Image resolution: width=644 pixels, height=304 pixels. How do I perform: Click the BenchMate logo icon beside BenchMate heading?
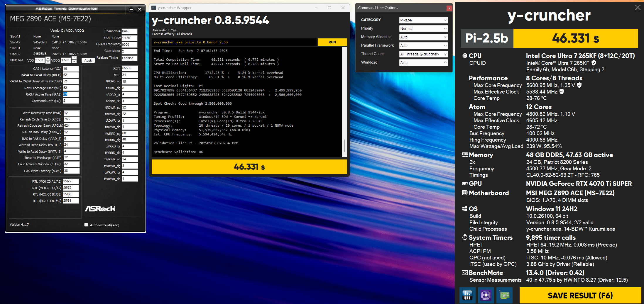tap(465, 273)
